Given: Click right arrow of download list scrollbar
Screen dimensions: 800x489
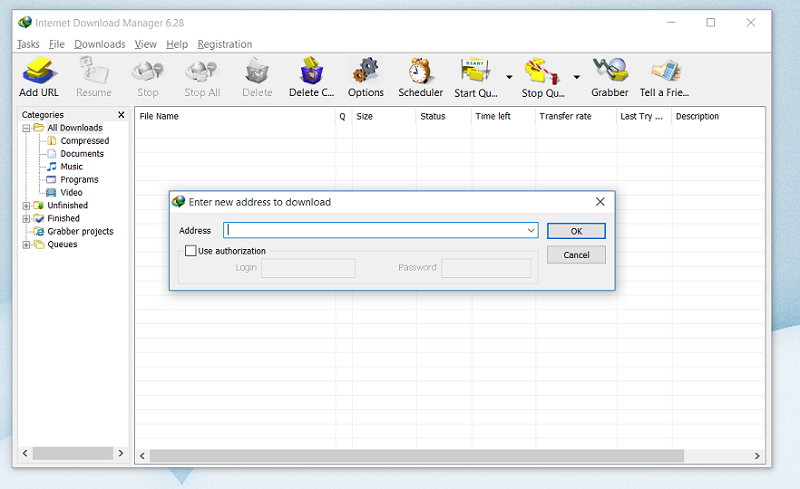Looking at the screenshot, I should click(x=757, y=456).
